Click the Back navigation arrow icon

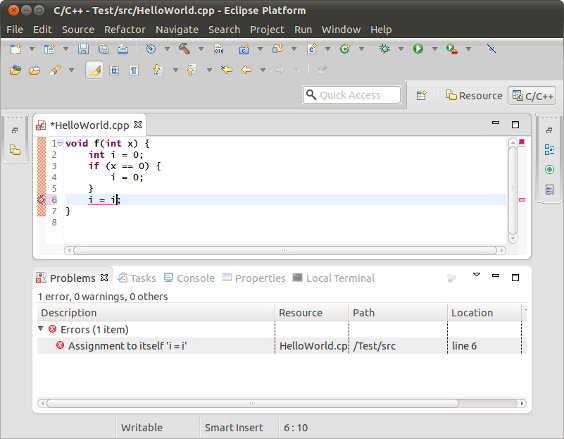246,69
